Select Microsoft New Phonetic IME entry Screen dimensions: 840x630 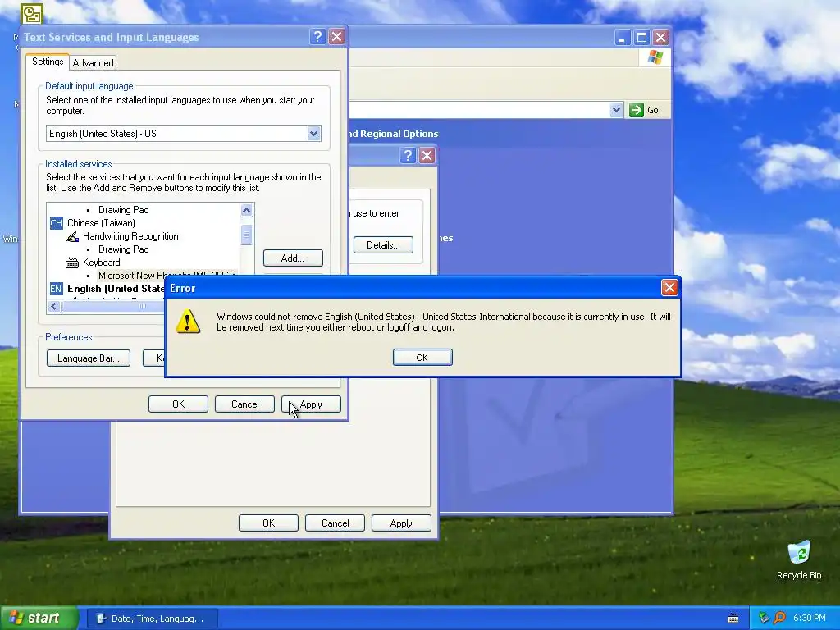[x=167, y=276]
